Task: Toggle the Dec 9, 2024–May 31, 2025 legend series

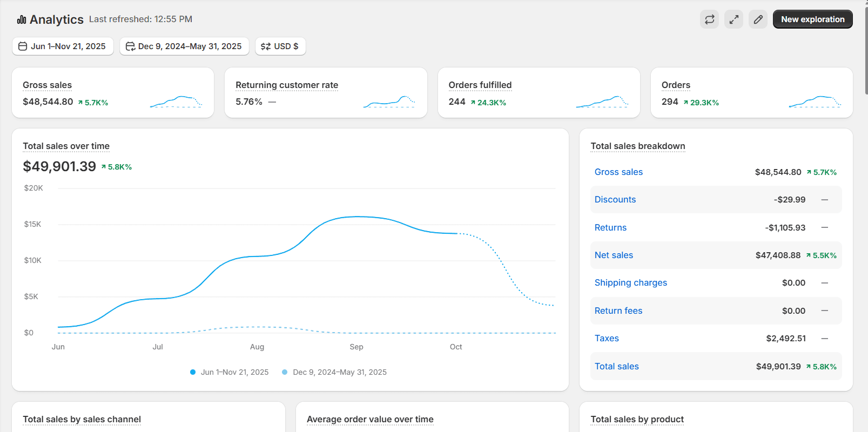Action: (334, 372)
